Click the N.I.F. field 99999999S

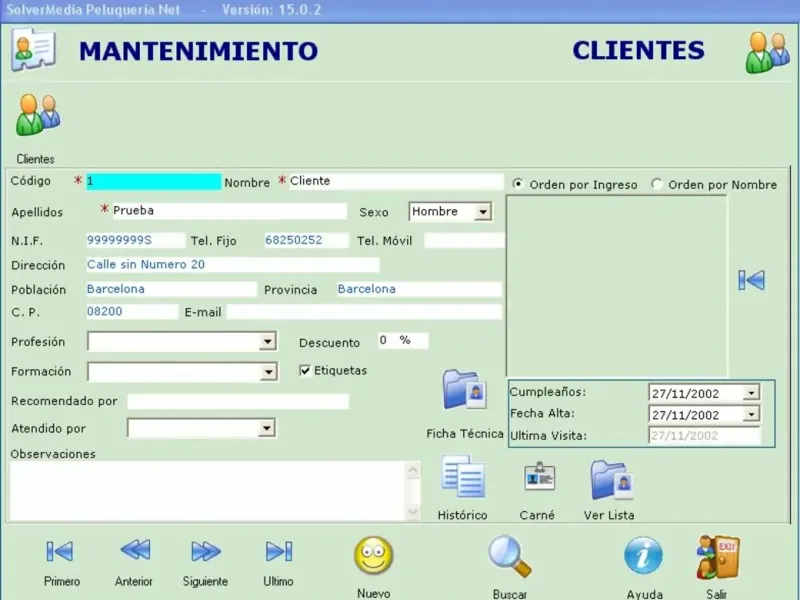coord(135,240)
